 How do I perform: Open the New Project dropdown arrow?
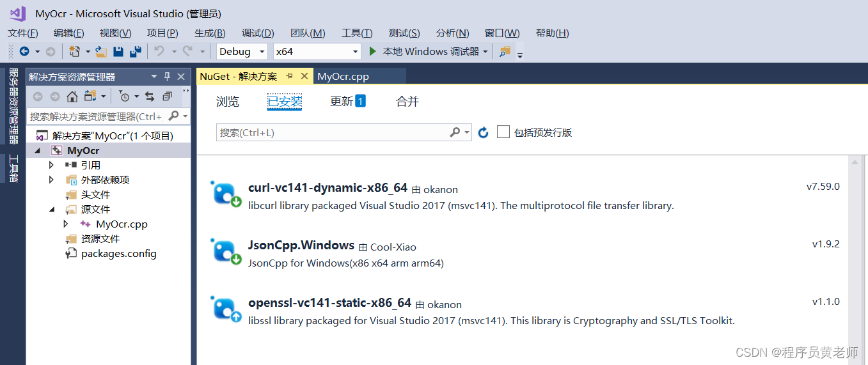[x=88, y=52]
